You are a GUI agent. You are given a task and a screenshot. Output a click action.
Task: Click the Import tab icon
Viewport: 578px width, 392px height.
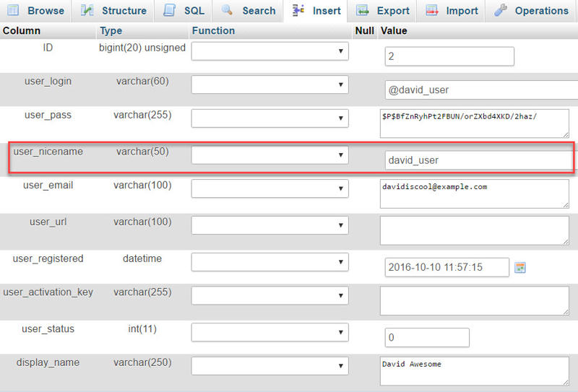[431, 10]
